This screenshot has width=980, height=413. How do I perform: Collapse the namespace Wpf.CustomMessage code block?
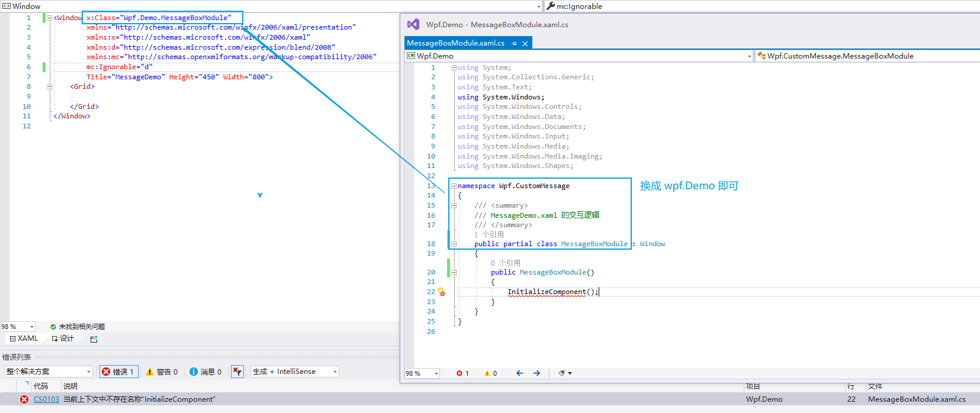454,186
